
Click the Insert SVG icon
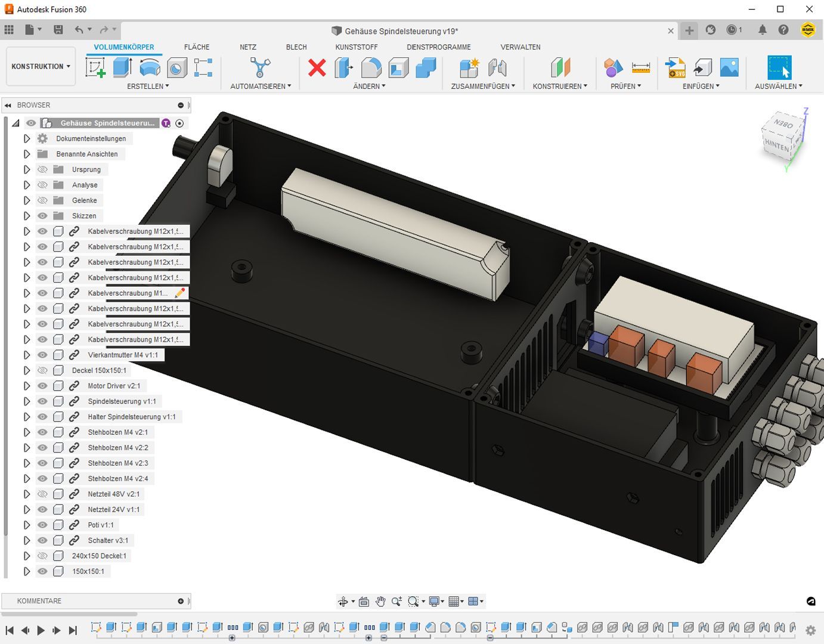pos(675,67)
